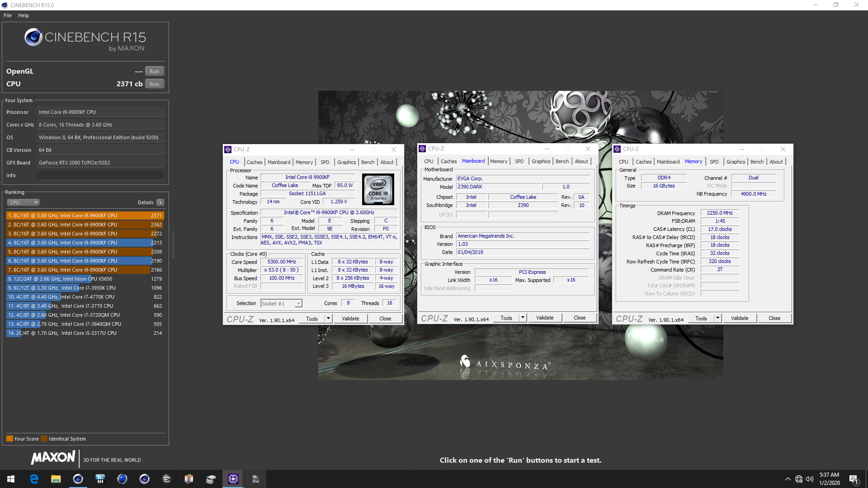Viewport: 868px width, 488px height.
Task: Switch to SPD tab in first CPU-Z window
Action: (325, 162)
